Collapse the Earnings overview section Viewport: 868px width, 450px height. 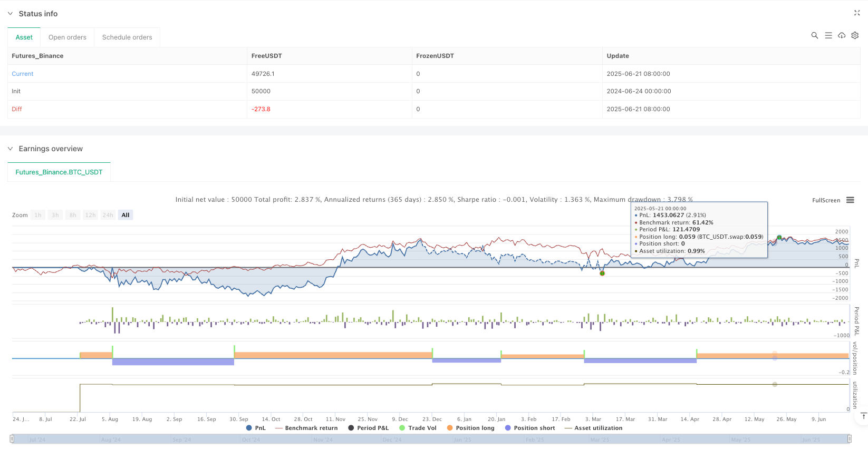10,149
